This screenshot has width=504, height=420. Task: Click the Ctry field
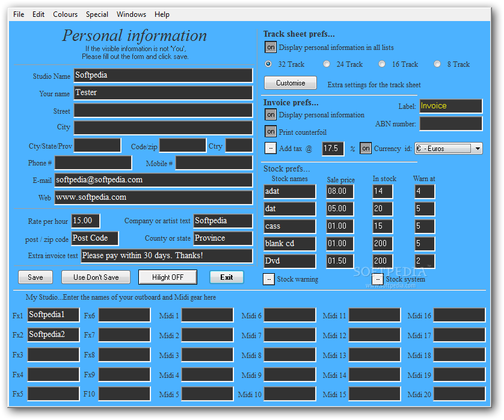coord(239,146)
